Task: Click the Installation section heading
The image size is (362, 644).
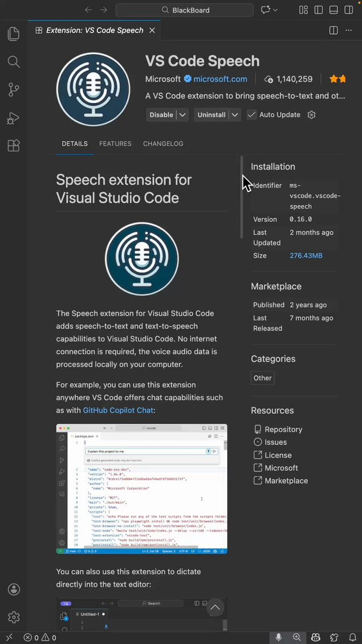Action: [273, 167]
